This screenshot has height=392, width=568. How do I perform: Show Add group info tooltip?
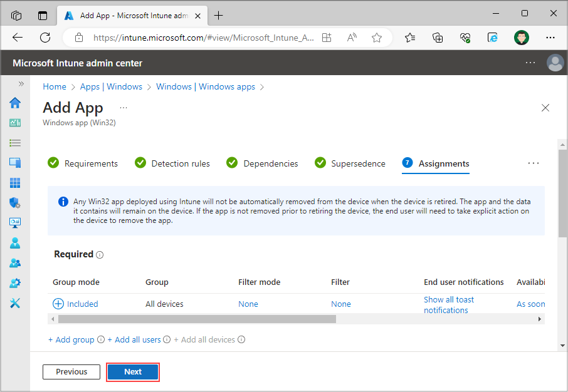tap(101, 339)
